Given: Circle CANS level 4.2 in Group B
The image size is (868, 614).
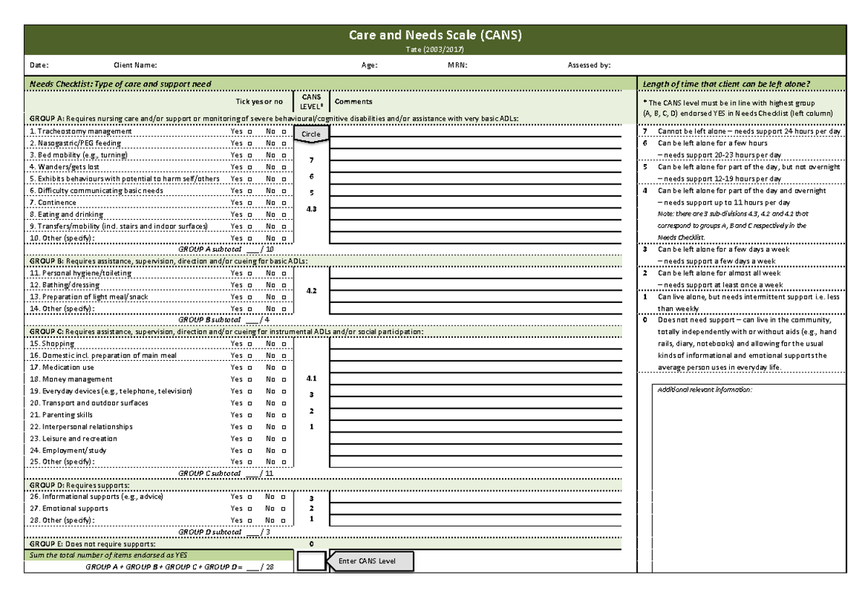Looking at the screenshot, I should tap(312, 289).
